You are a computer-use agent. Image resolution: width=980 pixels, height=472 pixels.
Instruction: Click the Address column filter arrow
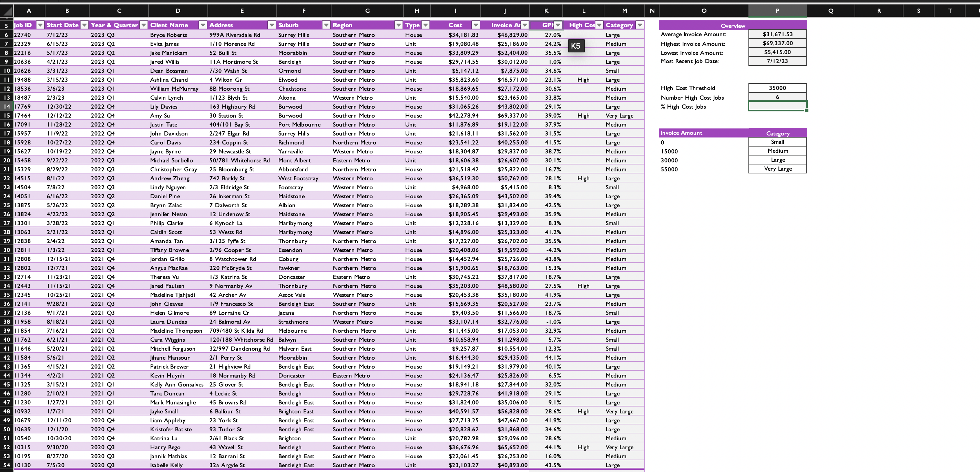coord(272,25)
